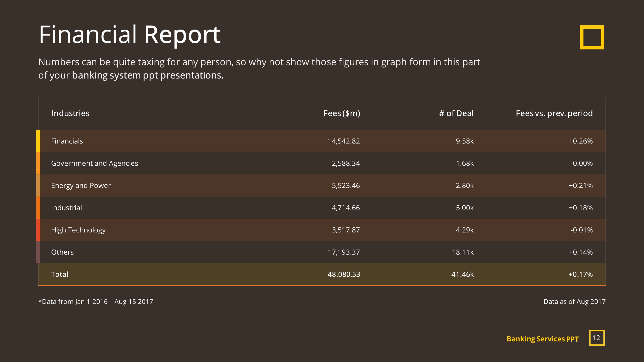Click the page number 12 box
Viewport: 644px width, 362px height.
[597, 338]
